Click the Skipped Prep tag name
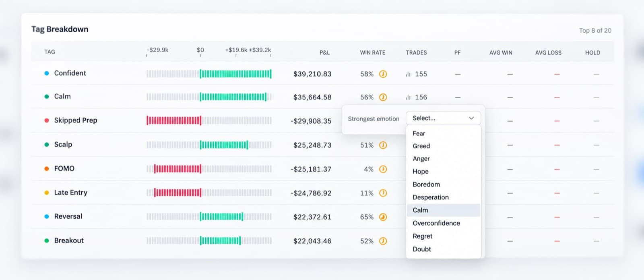The height and width of the screenshot is (280, 644). [x=76, y=120]
